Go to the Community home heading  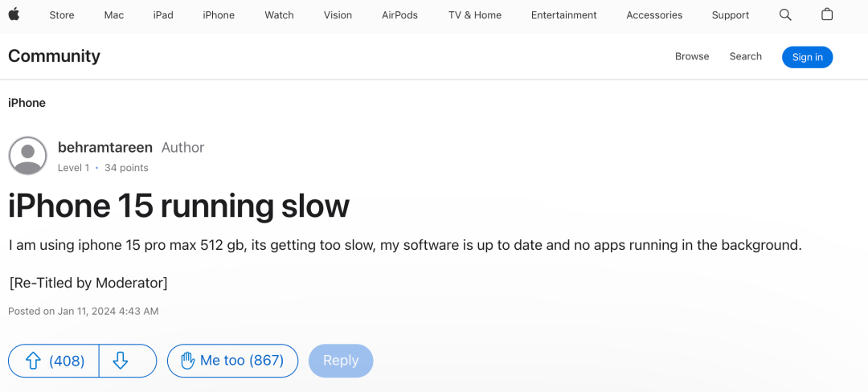click(x=55, y=56)
